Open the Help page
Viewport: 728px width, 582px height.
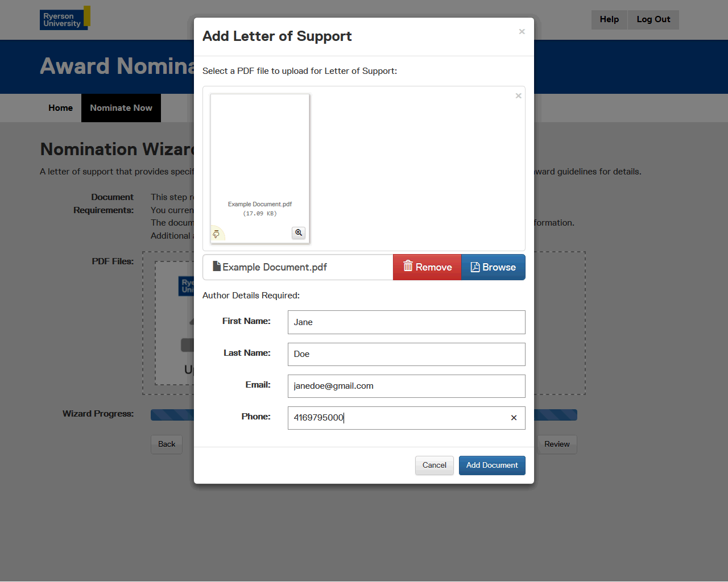[x=609, y=19]
